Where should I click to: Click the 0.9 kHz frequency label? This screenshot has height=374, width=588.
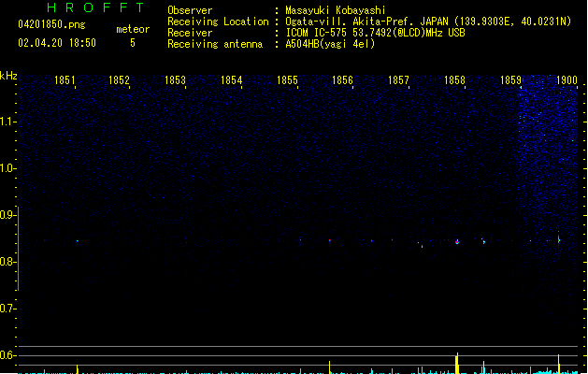point(7,215)
